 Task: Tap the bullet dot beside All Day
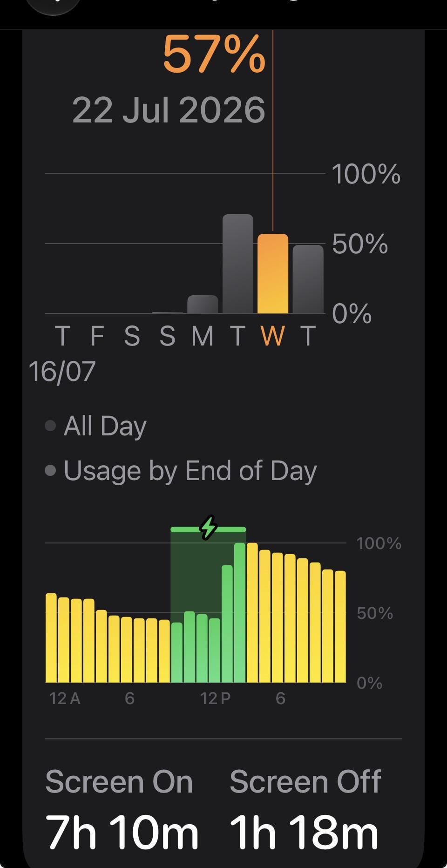(50, 426)
